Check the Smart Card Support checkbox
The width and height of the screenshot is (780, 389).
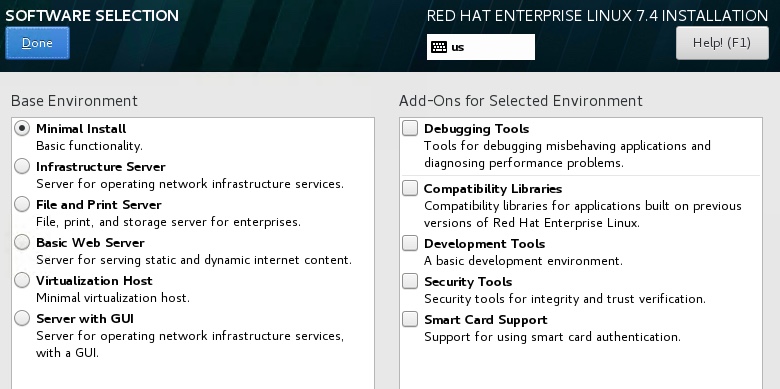point(410,319)
